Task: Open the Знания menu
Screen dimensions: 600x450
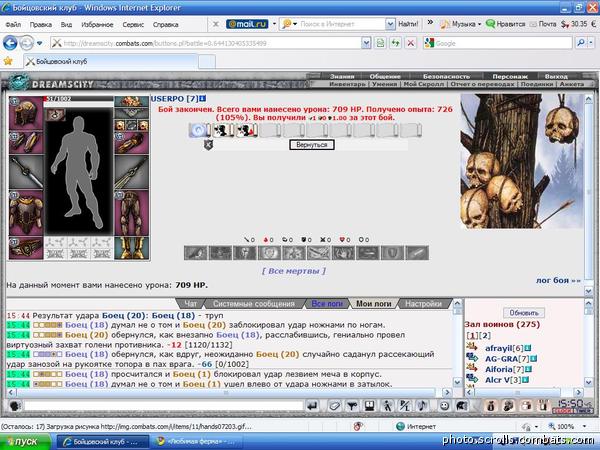Action: (x=342, y=76)
